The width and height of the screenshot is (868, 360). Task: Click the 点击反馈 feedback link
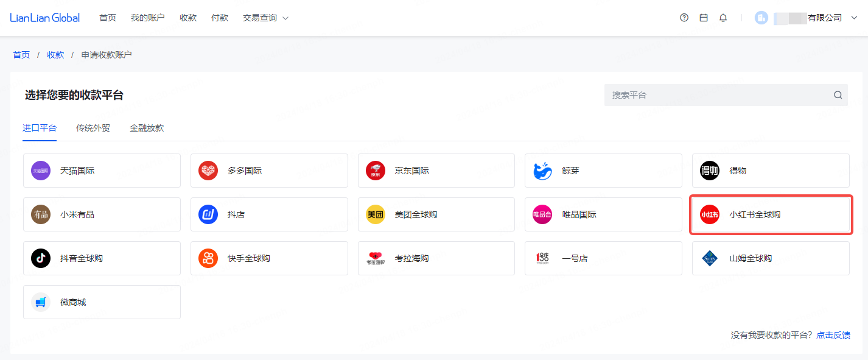(x=833, y=335)
